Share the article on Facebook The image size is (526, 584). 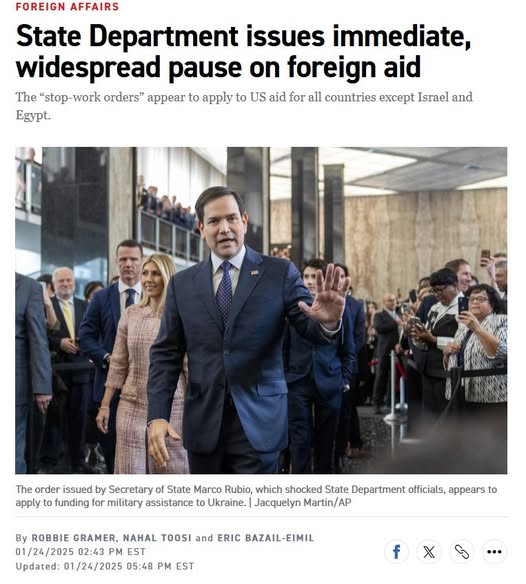tap(396, 552)
